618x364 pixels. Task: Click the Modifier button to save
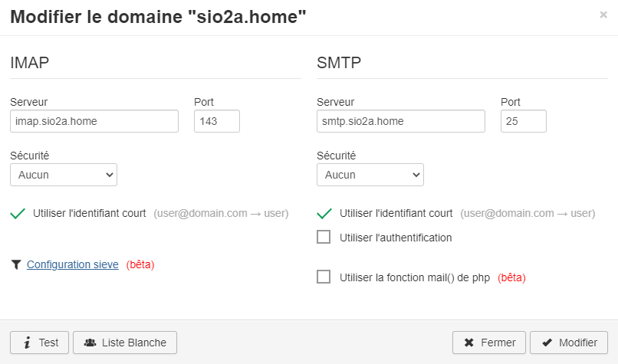569,343
